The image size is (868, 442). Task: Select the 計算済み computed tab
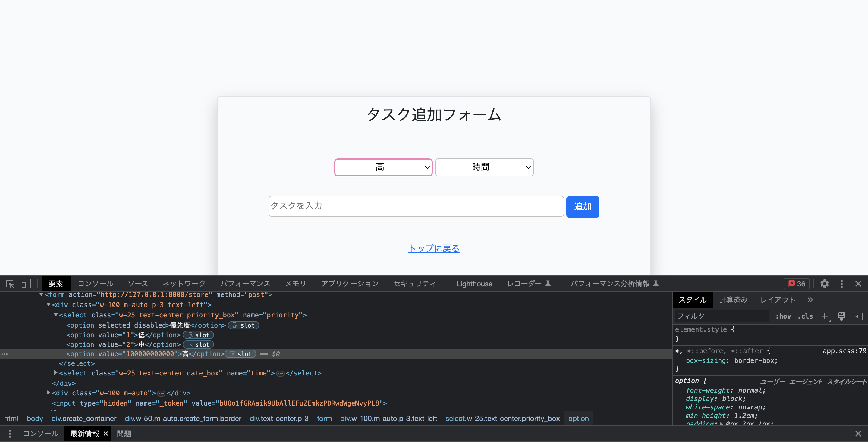733,300
